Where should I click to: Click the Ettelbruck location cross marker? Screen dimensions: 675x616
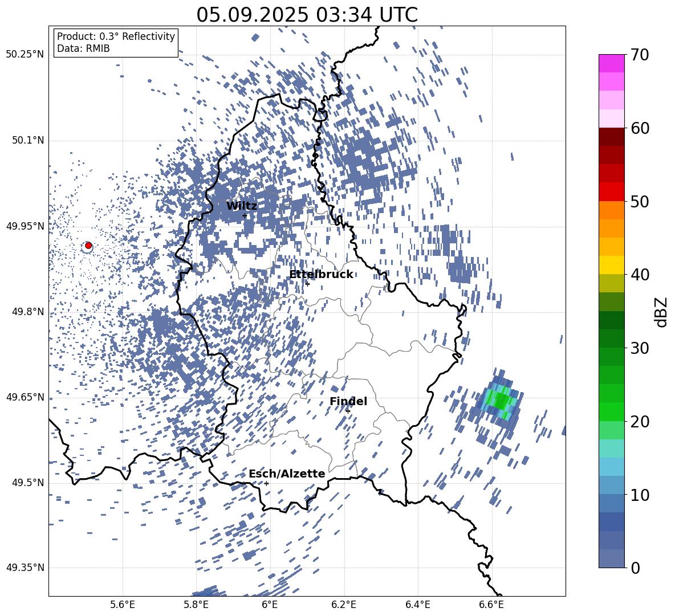[307, 284]
